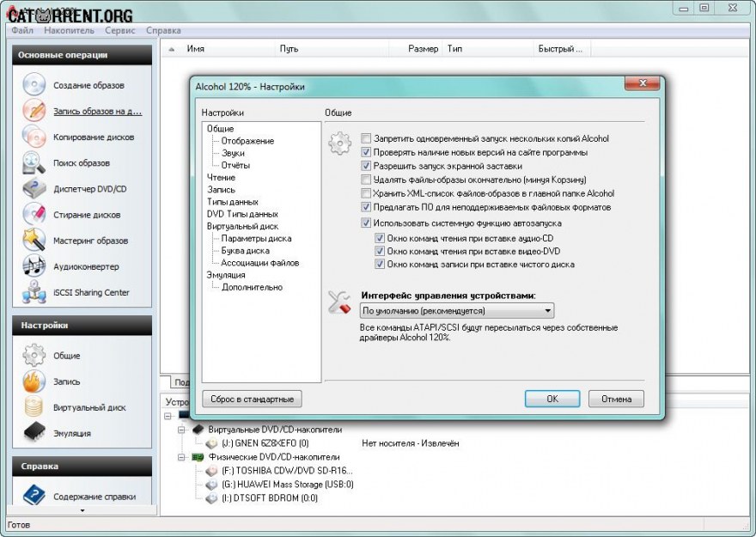Viewport: 756px width, 537px height.
Task: Click the virtual drive (J:) GNEN icon
Action: point(211,443)
